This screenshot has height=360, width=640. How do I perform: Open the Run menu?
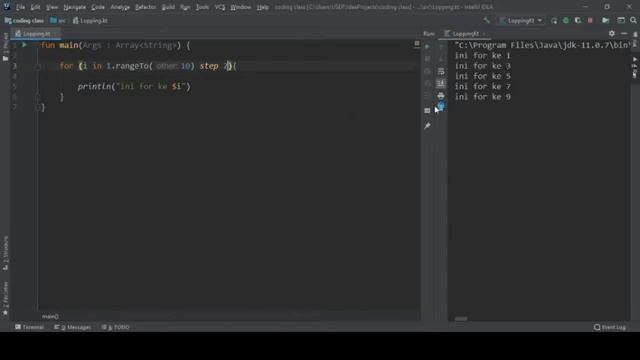pyautogui.click(x=185, y=7)
